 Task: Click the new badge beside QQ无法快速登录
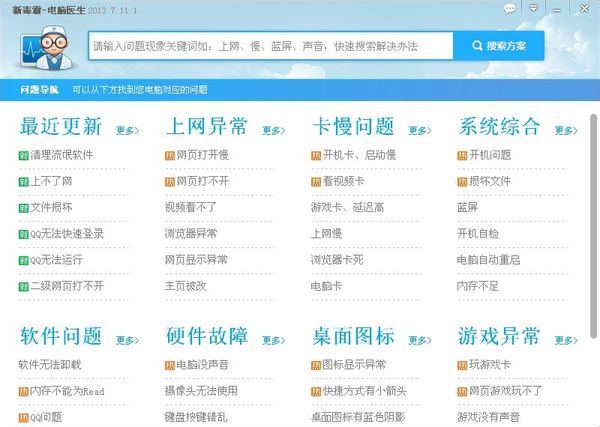click(x=24, y=234)
